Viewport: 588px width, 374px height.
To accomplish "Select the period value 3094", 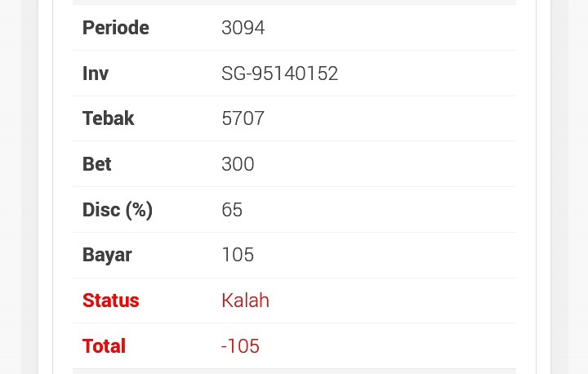I will coord(243,28).
